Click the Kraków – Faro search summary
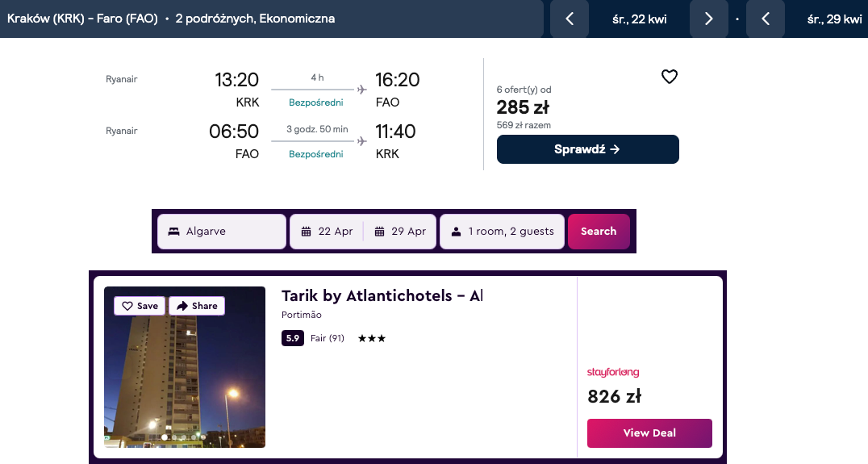Screen dimensions: 868x464 click(x=171, y=19)
